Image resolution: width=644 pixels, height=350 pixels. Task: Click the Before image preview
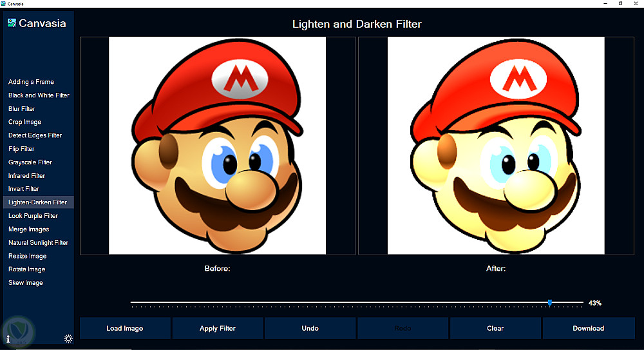pyautogui.click(x=217, y=146)
